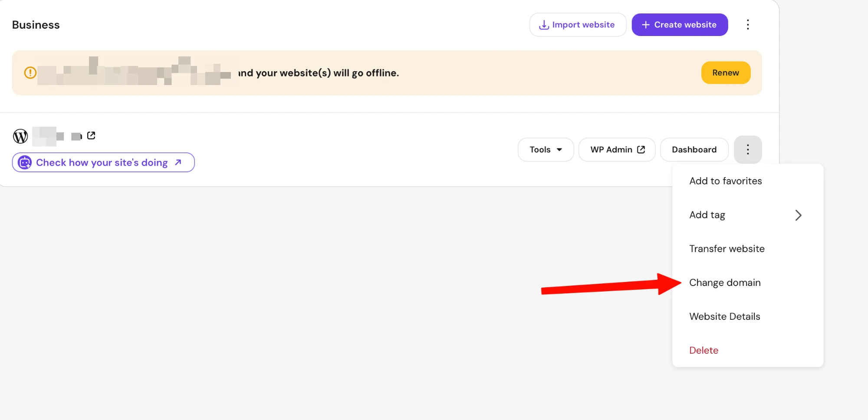Click the Create website button
The width and height of the screenshot is (868, 420).
(680, 25)
